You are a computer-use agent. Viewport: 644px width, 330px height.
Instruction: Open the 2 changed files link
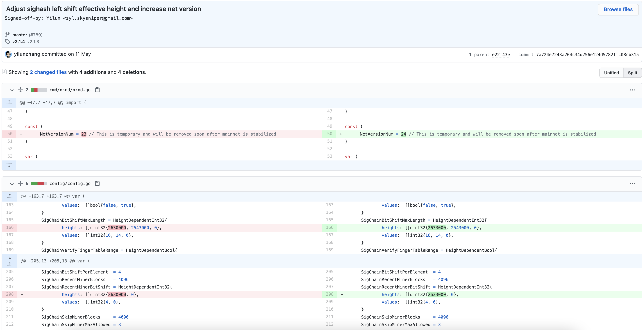click(48, 72)
